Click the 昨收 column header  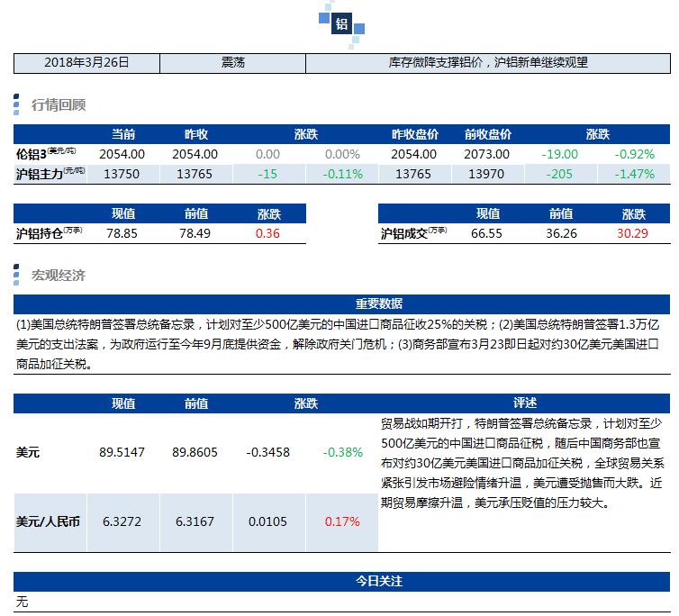(196, 134)
